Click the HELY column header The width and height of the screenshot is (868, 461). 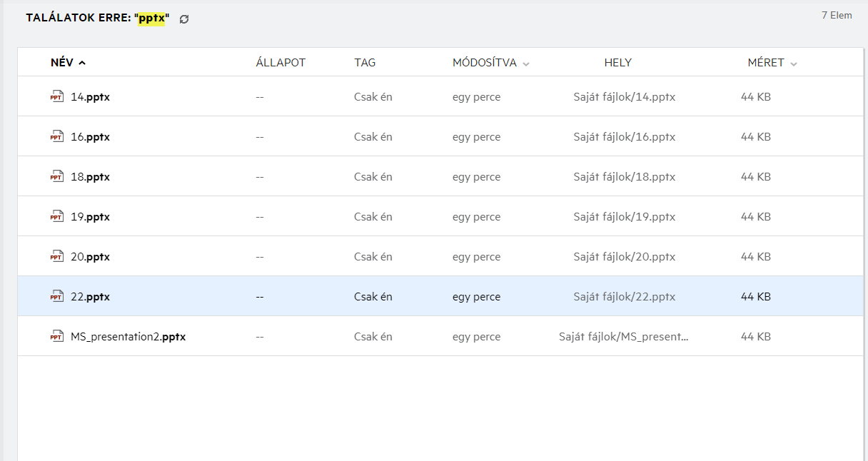point(617,63)
